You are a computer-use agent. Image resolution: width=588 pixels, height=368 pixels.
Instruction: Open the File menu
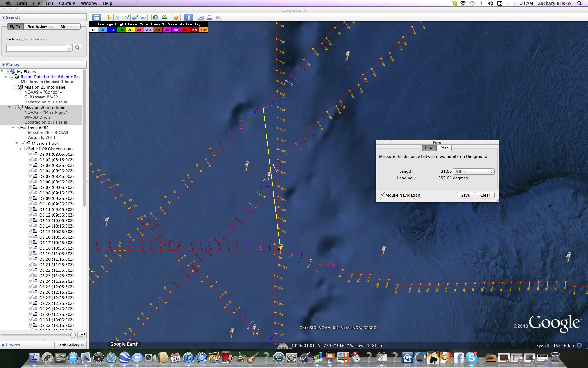(x=36, y=3)
